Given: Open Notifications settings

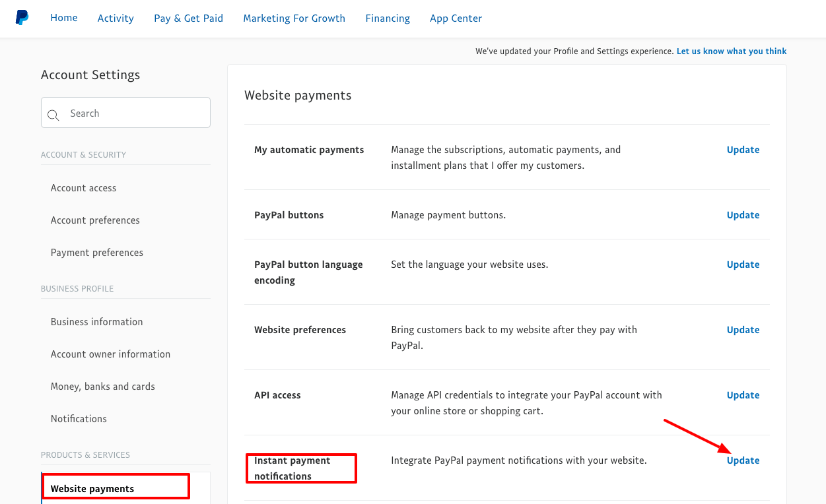Looking at the screenshot, I should pyautogui.click(x=79, y=418).
